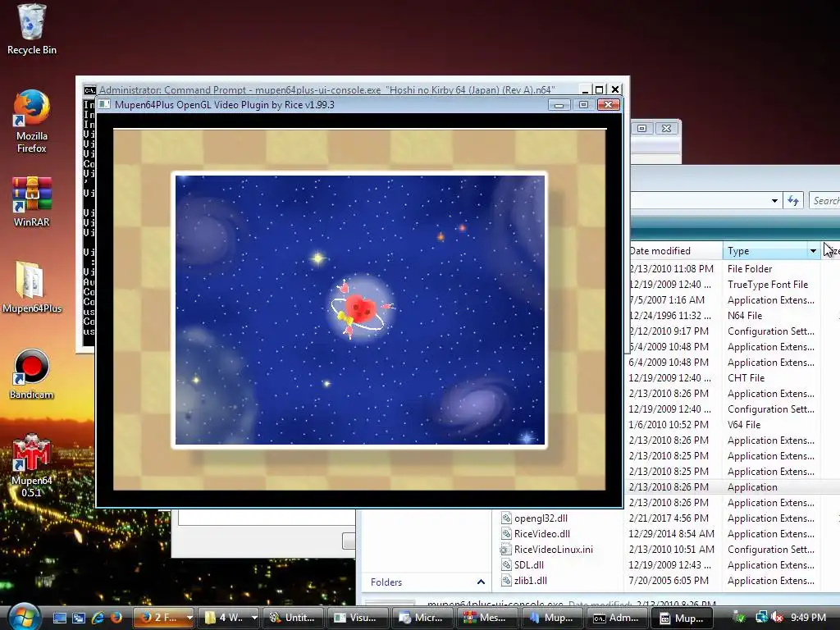
Task: Launch the Bandicam desktop shortcut
Action: (x=32, y=374)
